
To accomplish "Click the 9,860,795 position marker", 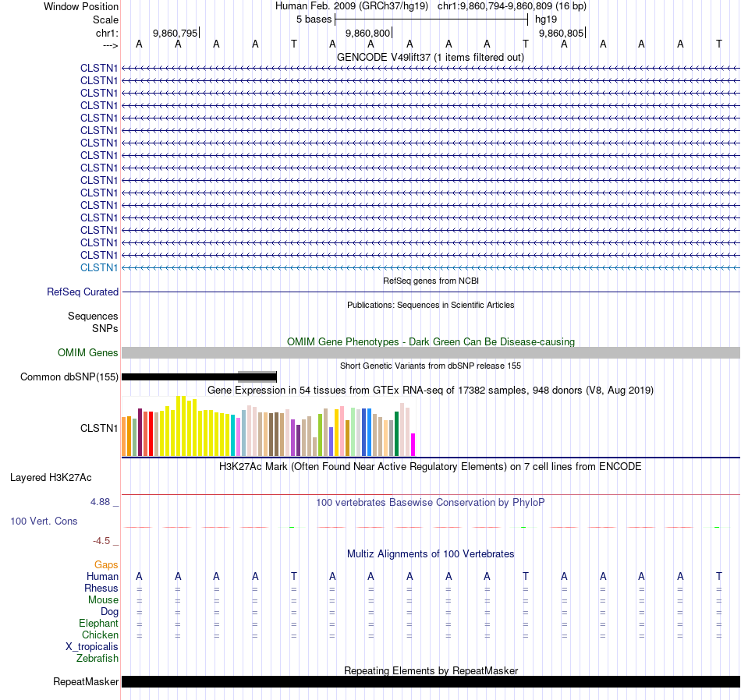I will [175, 33].
